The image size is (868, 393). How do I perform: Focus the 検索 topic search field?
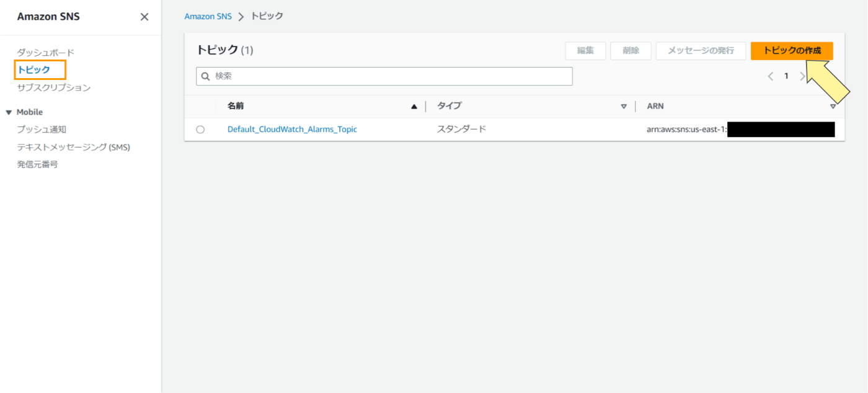pyautogui.click(x=384, y=76)
